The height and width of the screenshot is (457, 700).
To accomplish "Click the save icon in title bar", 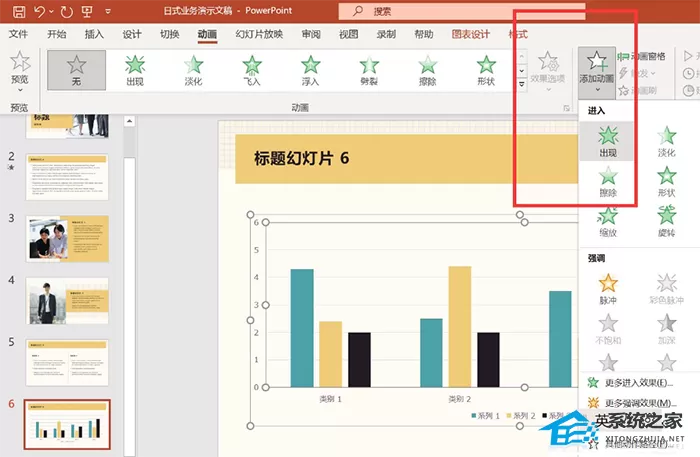I will coord(19,11).
